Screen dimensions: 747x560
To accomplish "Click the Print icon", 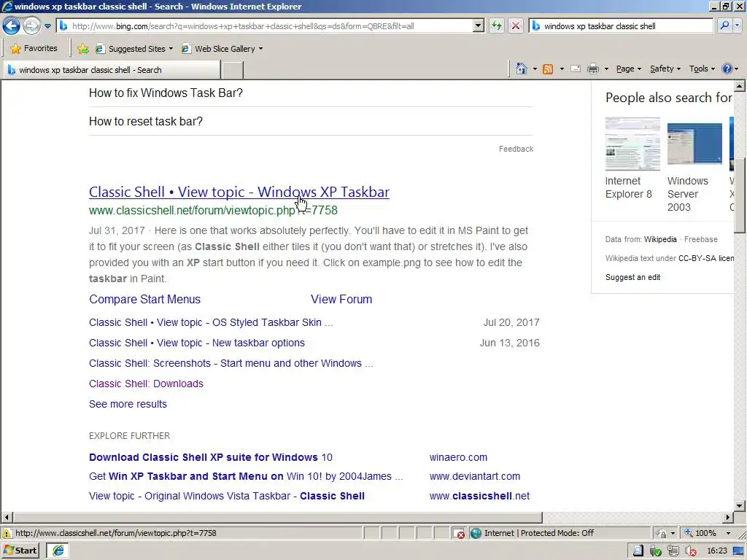I will pos(592,69).
